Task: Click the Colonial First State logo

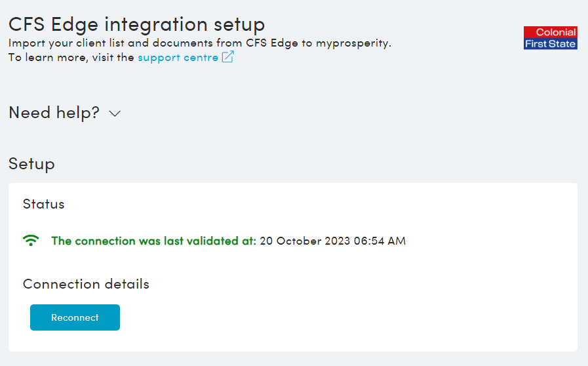Action: point(550,38)
